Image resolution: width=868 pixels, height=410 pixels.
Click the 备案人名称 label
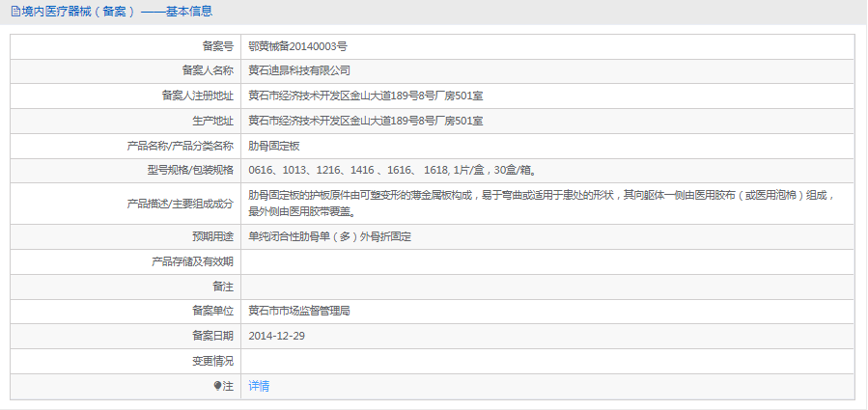(208, 70)
